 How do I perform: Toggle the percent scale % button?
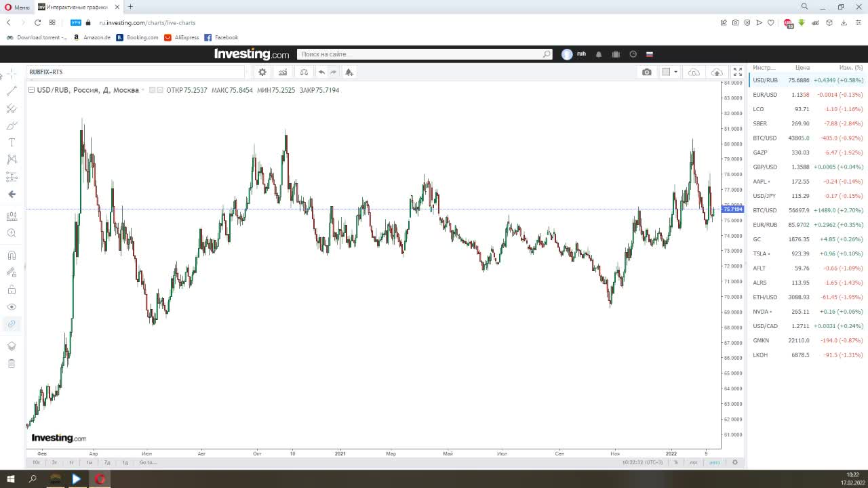click(675, 462)
